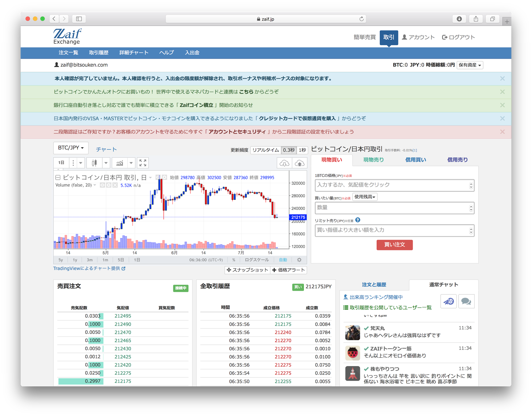532x416 pixels.
Task: Switch to the 信用買い tab
Action: click(415, 160)
